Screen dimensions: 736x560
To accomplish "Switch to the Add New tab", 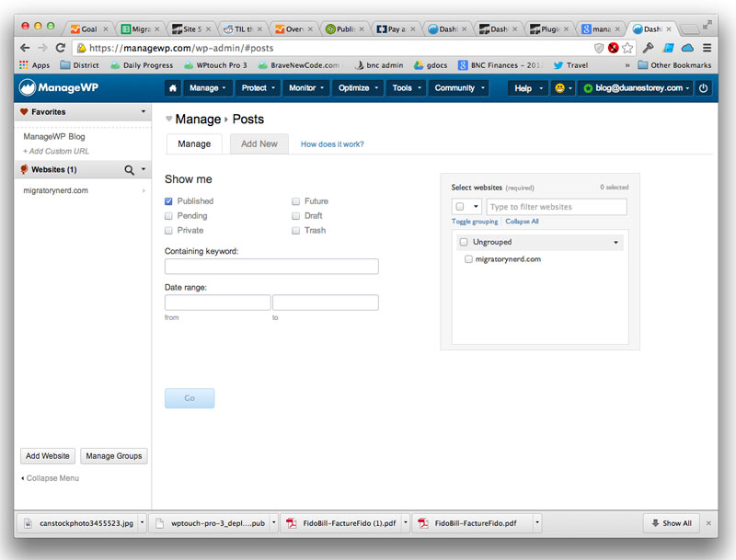I will point(259,143).
